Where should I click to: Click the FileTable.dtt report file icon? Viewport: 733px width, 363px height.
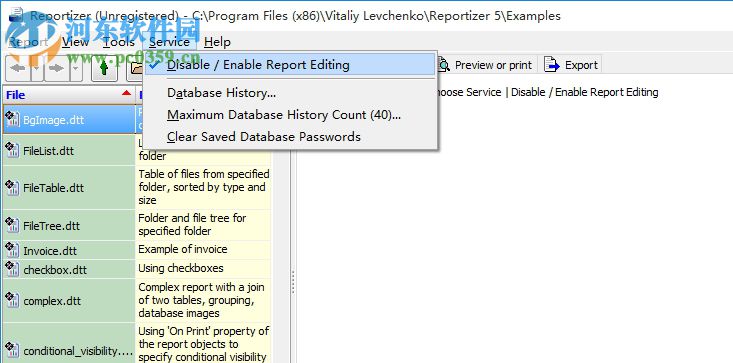coord(12,187)
